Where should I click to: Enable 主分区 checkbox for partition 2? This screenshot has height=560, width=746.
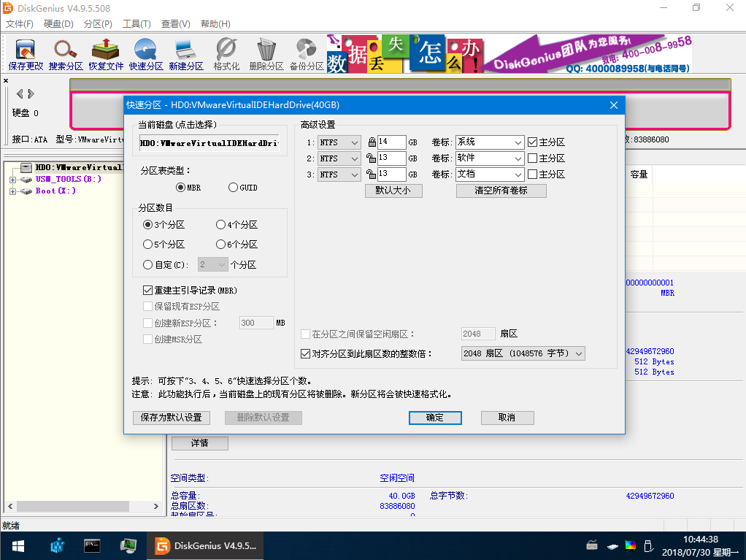click(533, 158)
